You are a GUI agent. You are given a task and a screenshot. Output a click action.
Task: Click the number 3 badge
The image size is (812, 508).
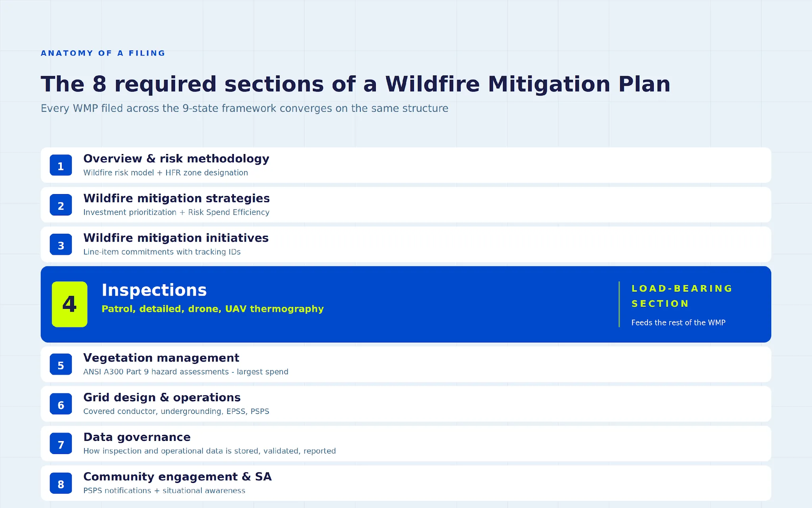pyautogui.click(x=61, y=244)
